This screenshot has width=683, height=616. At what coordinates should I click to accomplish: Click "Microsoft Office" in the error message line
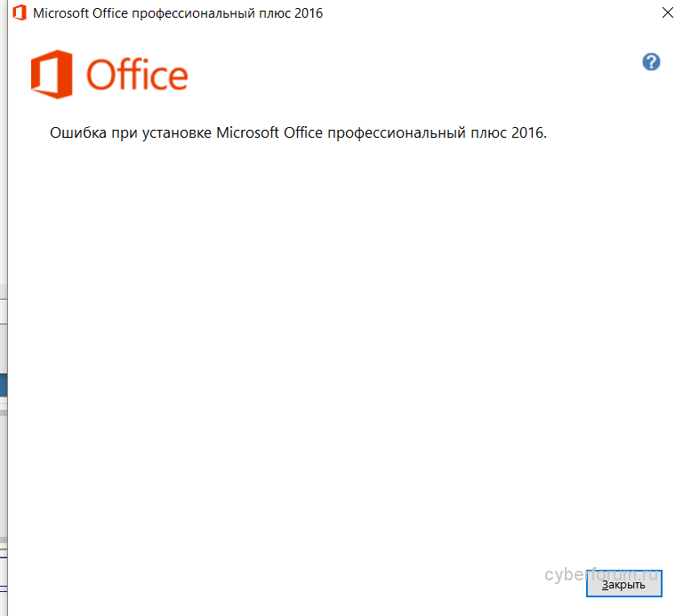click(269, 133)
